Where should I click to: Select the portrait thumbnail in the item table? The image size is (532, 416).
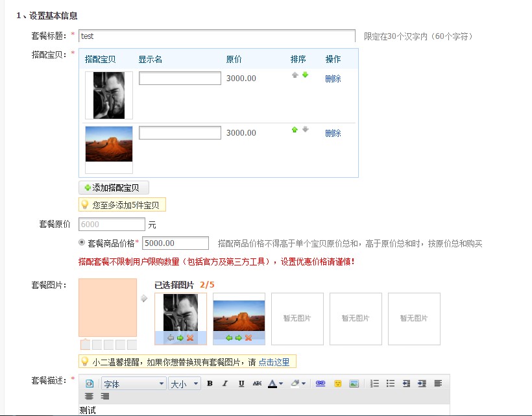tap(109, 95)
